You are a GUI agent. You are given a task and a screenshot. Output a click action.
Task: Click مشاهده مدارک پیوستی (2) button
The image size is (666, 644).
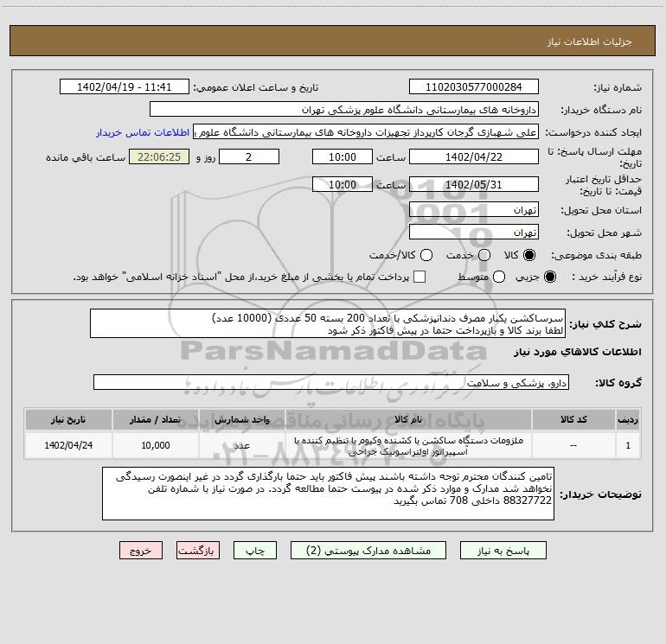pos(368,551)
